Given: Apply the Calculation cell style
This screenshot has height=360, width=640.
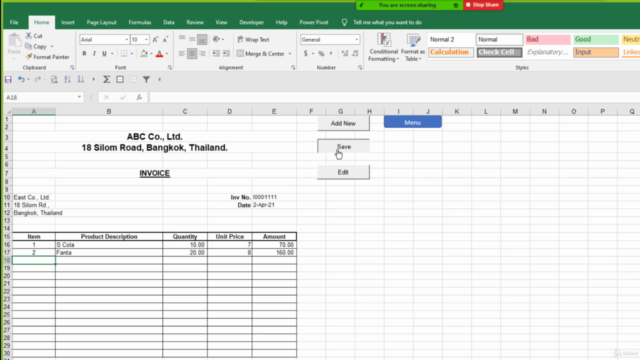Looking at the screenshot, I should [x=451, y=52].
